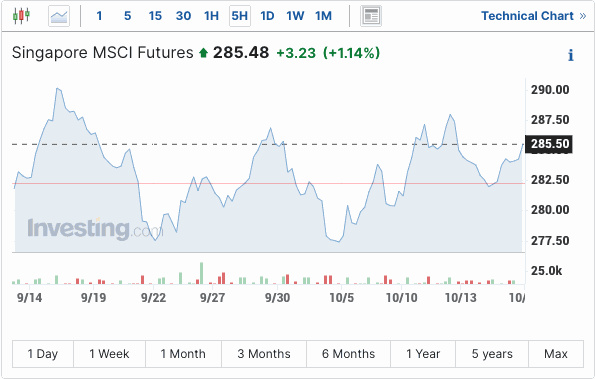This screenshot has width=595, height=379.
Task: Click the 9/14 date label
Action: (x=30, y=298)
